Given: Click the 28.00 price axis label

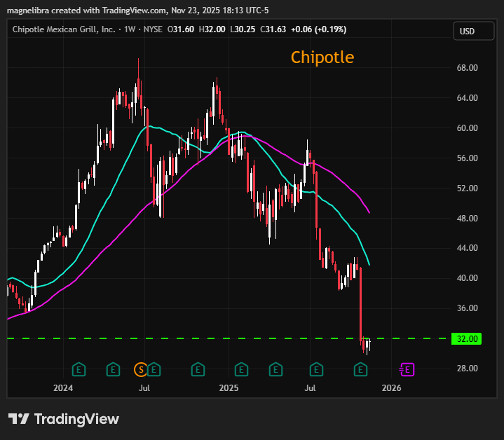Looking at the screenshot, I should click(468, 369).
